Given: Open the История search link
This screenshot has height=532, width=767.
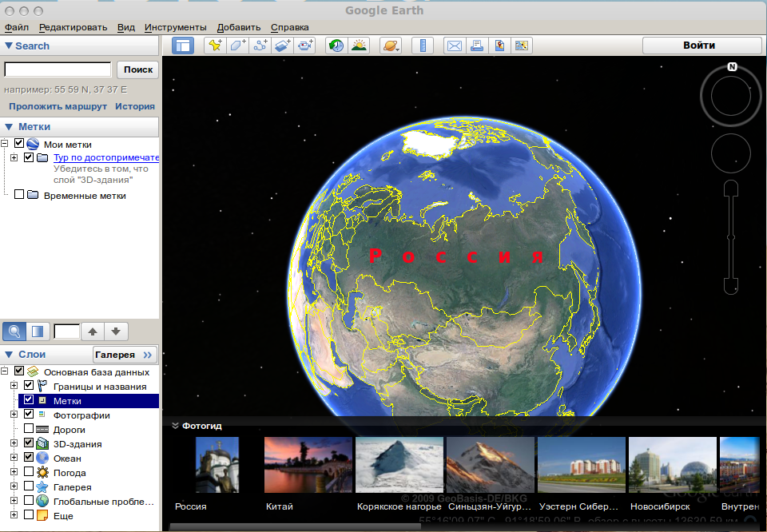Looking at the screenshot, I should coord(135,106).
